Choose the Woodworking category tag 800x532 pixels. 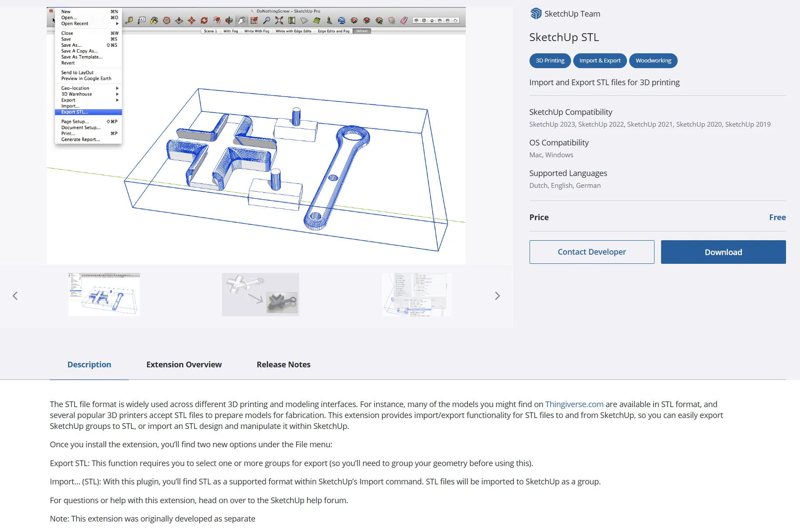[653, 61]
